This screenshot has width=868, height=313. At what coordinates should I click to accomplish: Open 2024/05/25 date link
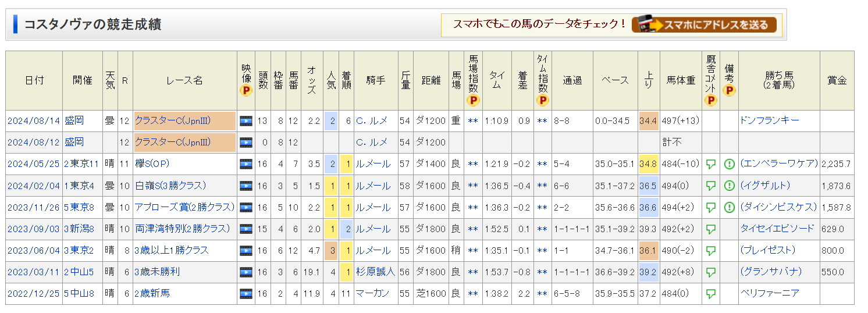[x=34, y=164]
